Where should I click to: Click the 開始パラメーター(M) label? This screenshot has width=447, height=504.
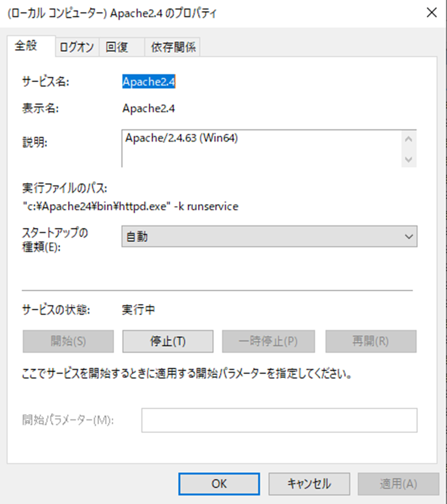[68, 420]
